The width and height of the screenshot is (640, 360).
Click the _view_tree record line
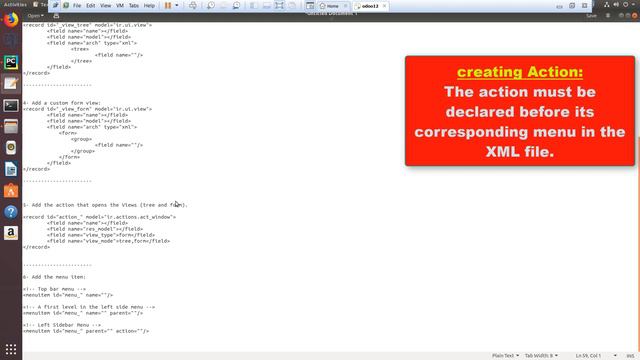tap(87, 25)
